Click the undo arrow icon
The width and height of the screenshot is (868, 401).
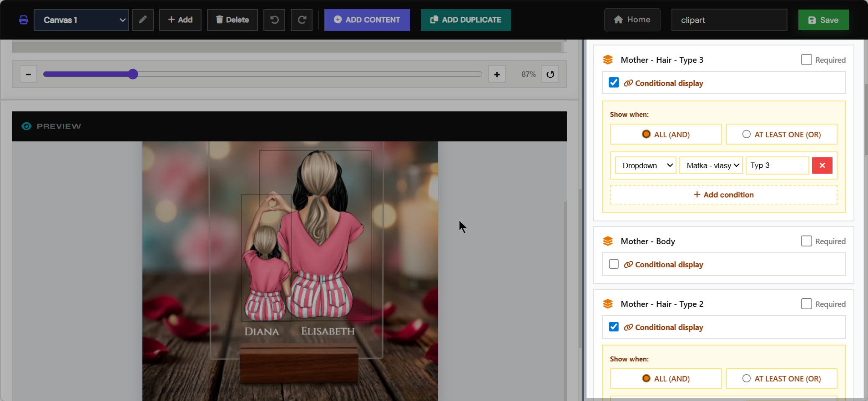coord(274,20)
